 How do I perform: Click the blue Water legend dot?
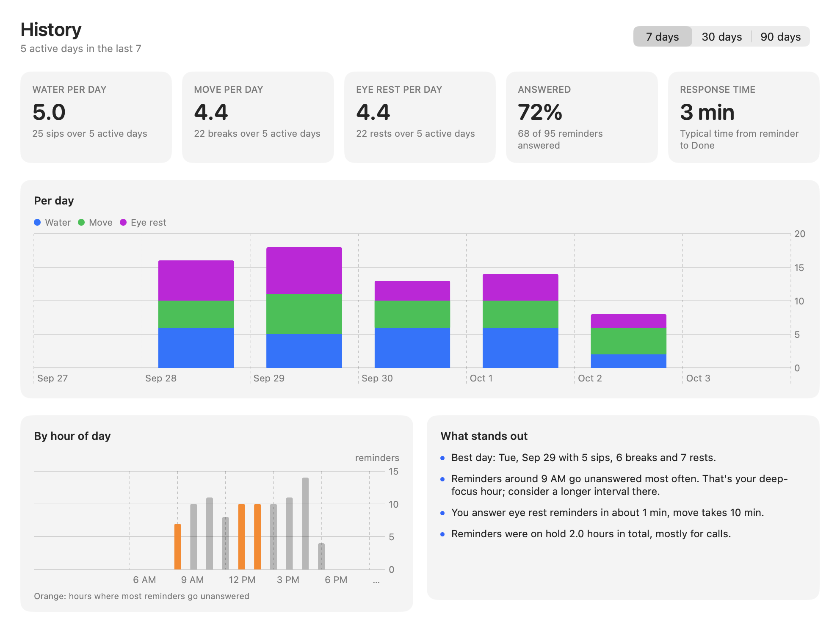coord(37,222)
